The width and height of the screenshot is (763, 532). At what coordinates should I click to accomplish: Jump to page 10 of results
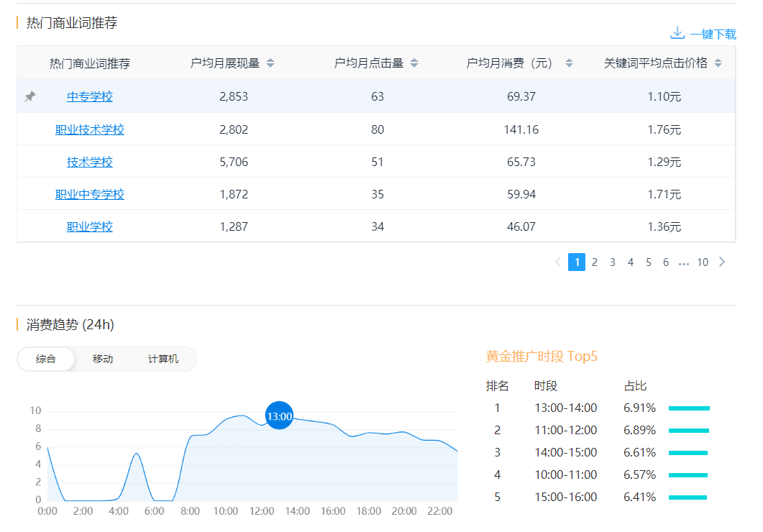tap(703, 262)
